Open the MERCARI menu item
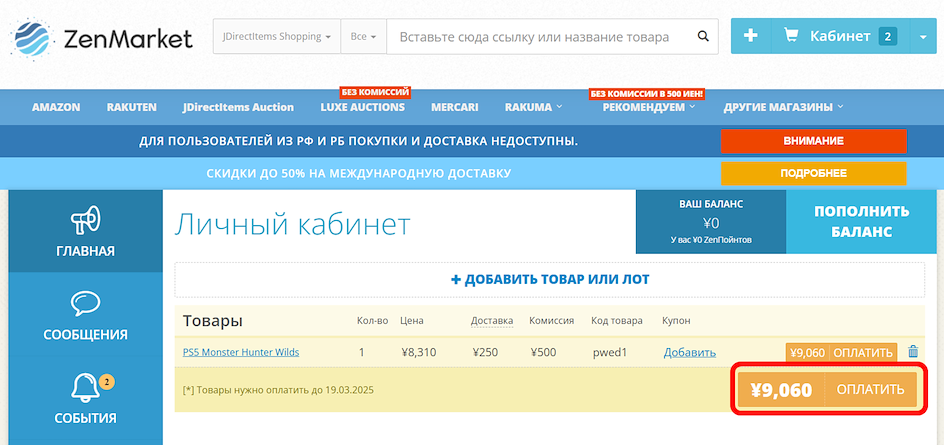The image size is (944, 445). 455,107
